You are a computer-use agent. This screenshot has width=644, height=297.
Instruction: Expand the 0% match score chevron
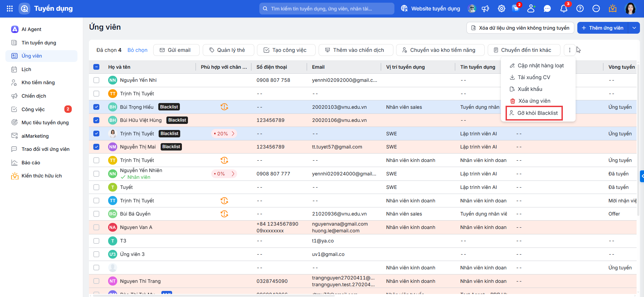tap(233, 174)
